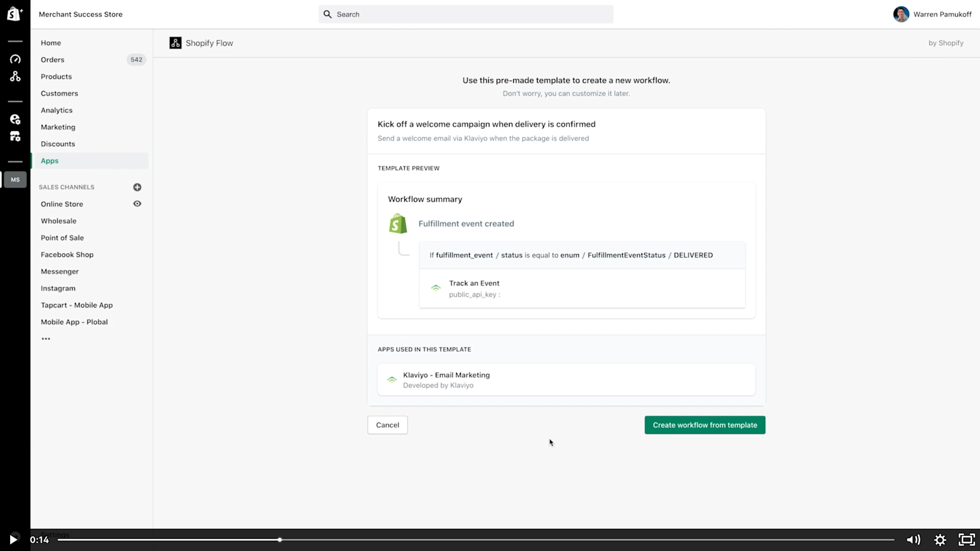Open the Facebook Shop channel
Image resolution: width=980 pixels, height=551 pixels.
(67, 255)
